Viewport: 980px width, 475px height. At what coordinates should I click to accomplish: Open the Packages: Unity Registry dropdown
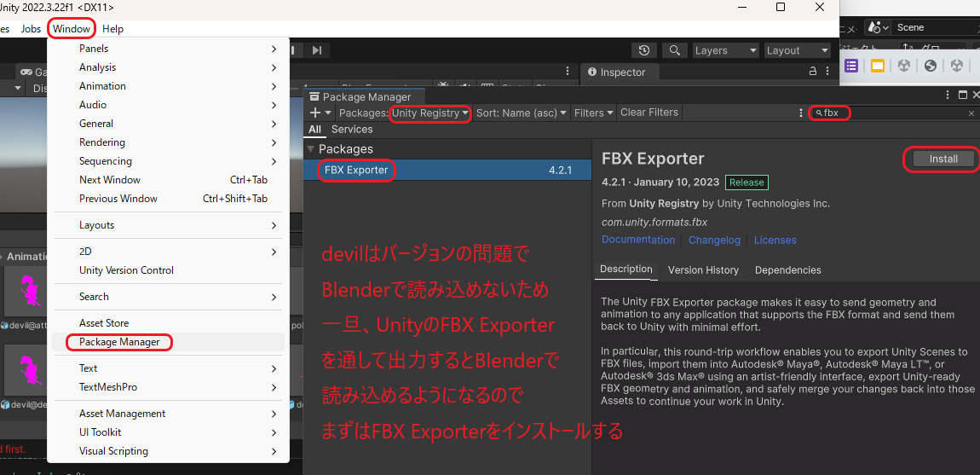[404, 113]
